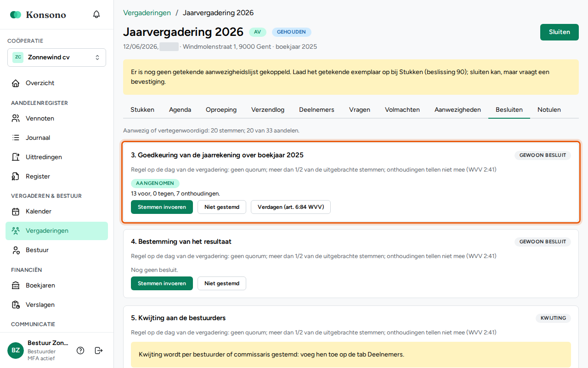The height and width of the screenshot is (368, 588).
Task: Click the 'Jaarvergadering 2026' page title
Action: point(183,32)
